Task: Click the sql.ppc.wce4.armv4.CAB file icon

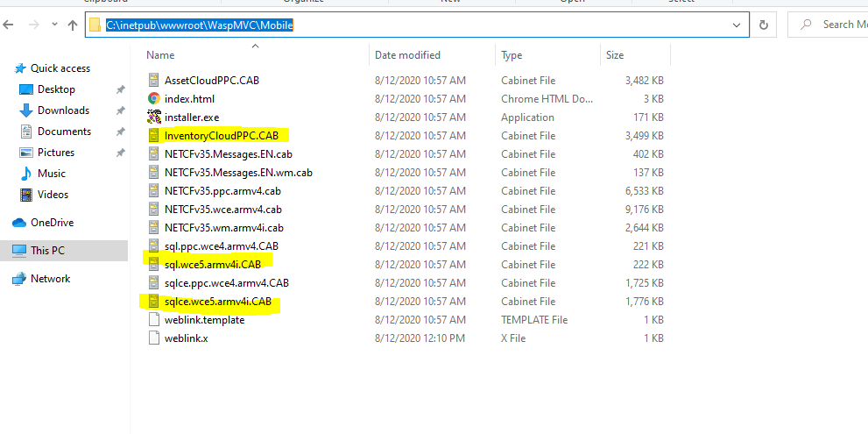Action: pos(154,246)
